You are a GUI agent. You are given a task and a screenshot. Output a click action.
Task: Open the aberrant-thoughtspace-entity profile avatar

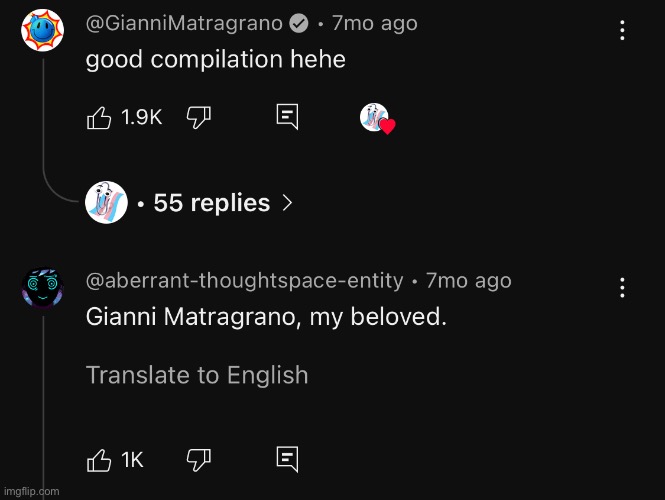coord(42,289)
